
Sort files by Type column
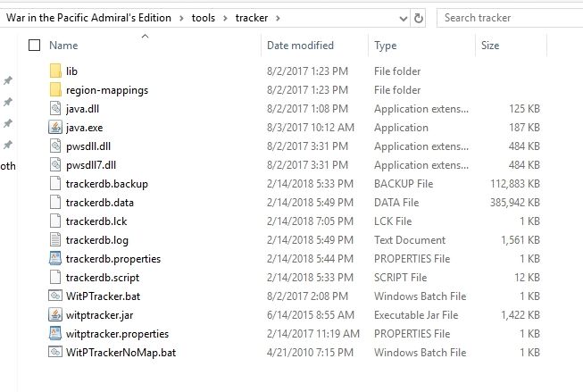point(386,46)
